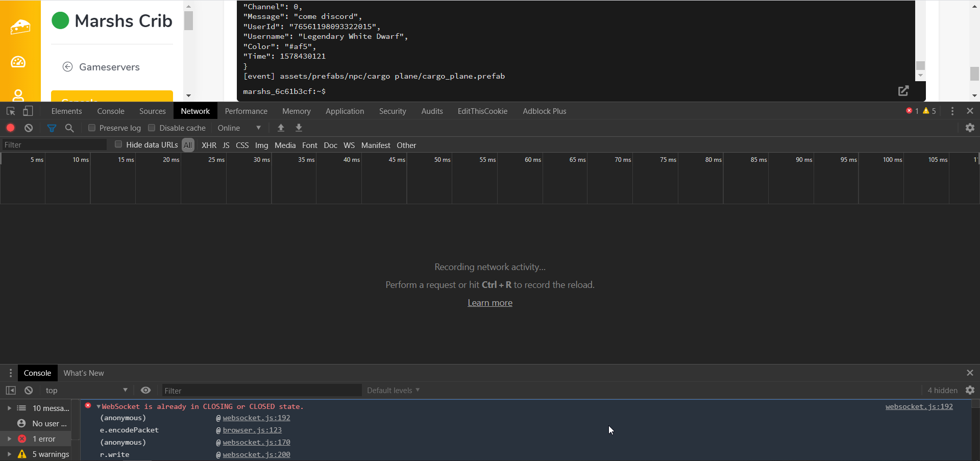Open the Online throttling dropdown
Viewport: 980px width, 461px height.
[239, 128]
